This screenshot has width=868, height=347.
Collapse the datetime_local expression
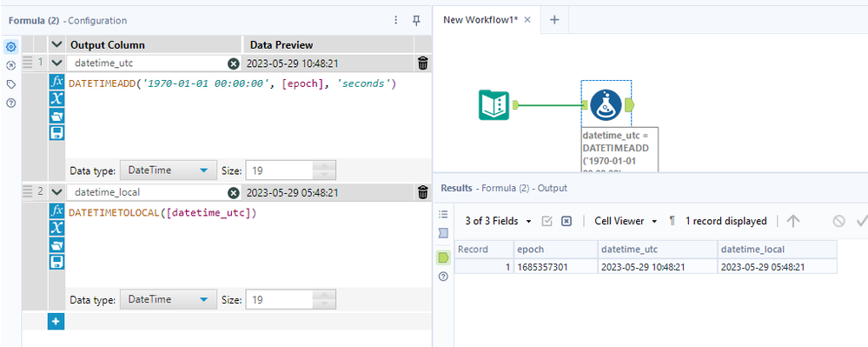pyautogui.click(x=56, y=192)
